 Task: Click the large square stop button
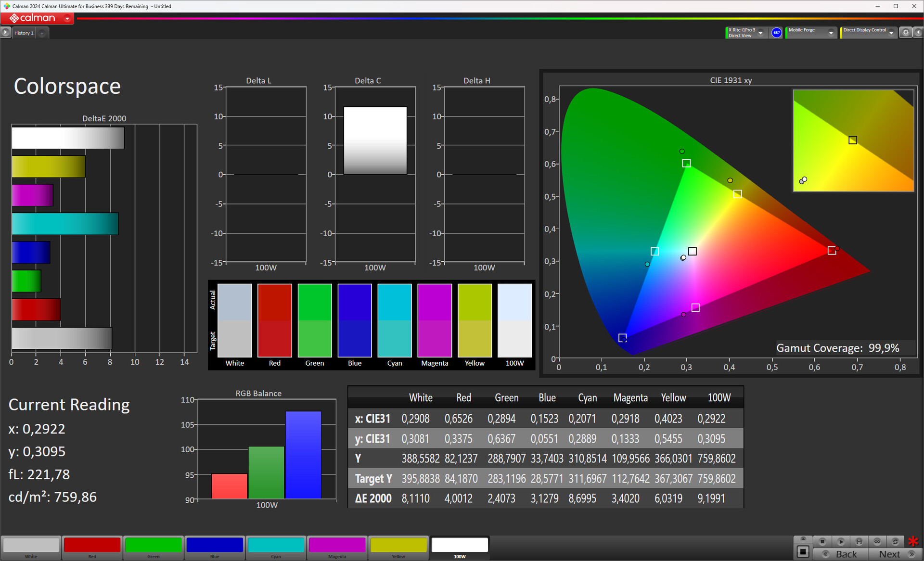[x=803, y=551]
